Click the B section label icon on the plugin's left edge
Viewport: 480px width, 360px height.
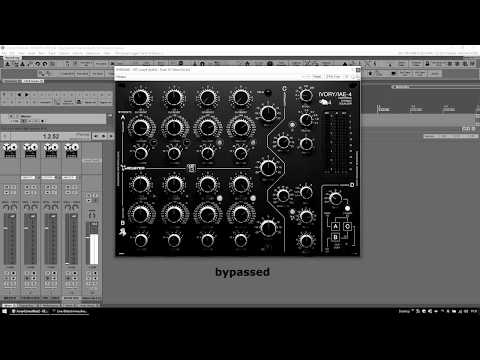[x=123, y=223]
